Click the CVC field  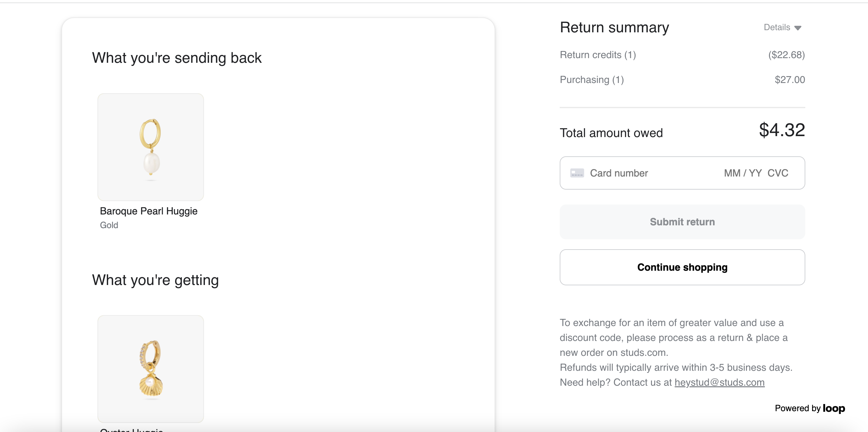778,173
